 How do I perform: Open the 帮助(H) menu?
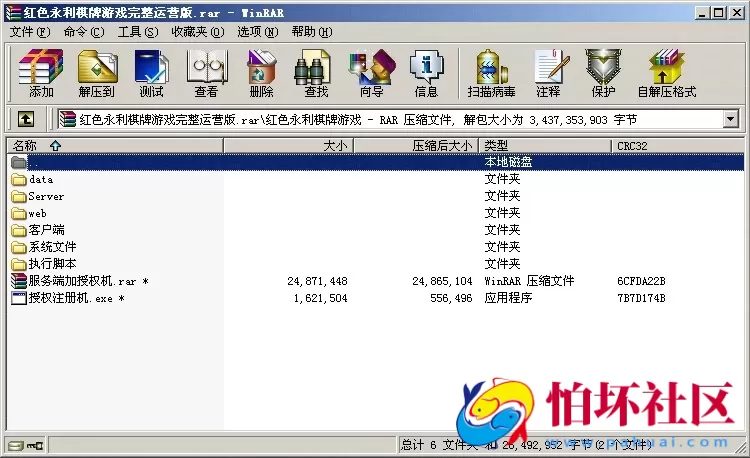pos(312,32)
